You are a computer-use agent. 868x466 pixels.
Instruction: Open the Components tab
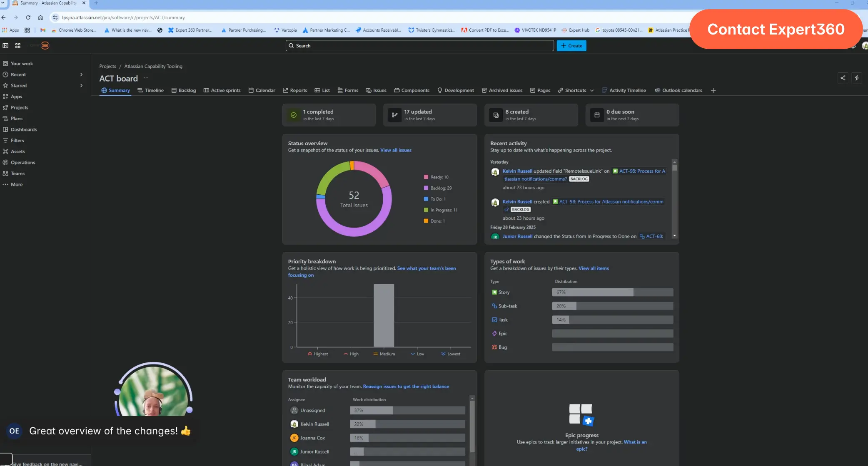coord(412,90)
